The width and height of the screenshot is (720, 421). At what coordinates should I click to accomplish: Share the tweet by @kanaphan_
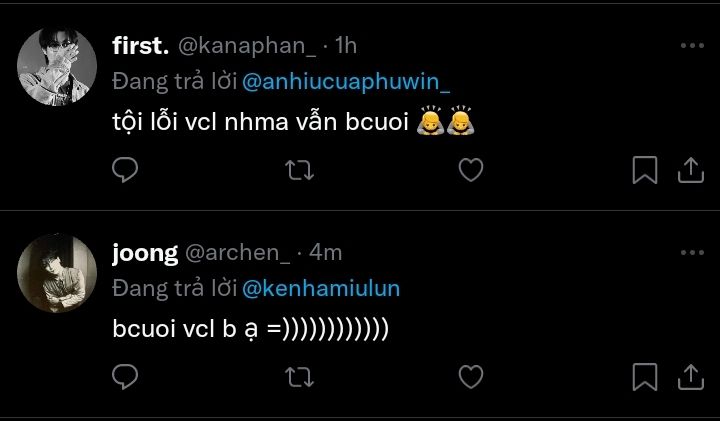[691, 170]
